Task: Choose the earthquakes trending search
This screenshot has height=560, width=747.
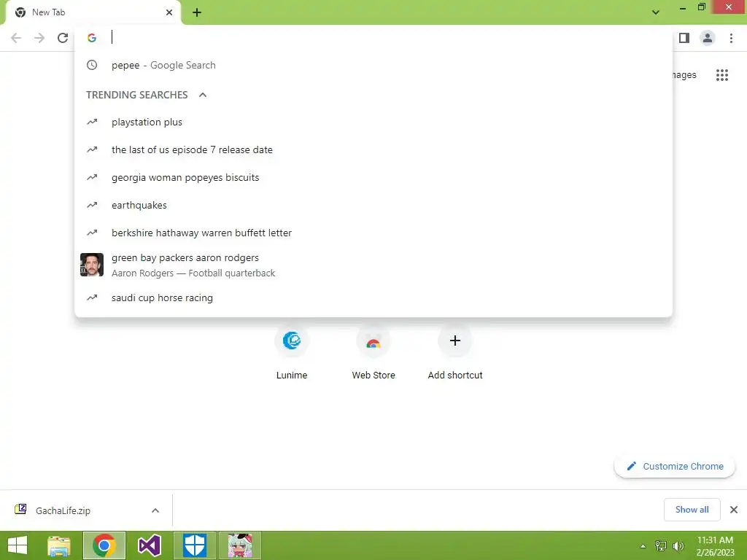Action: (373, 205)
